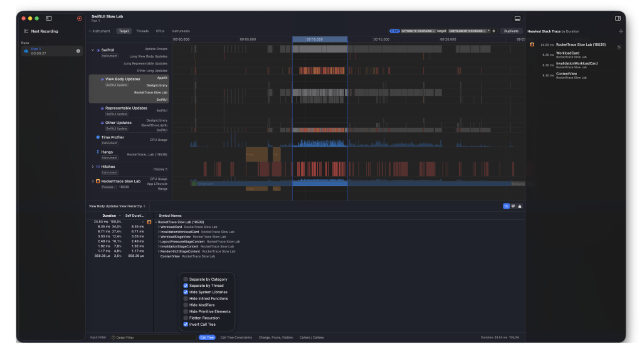Screen dimensions: 642x364
Task: Enable Separate by Category checkbox
Action: coord(186,279)
